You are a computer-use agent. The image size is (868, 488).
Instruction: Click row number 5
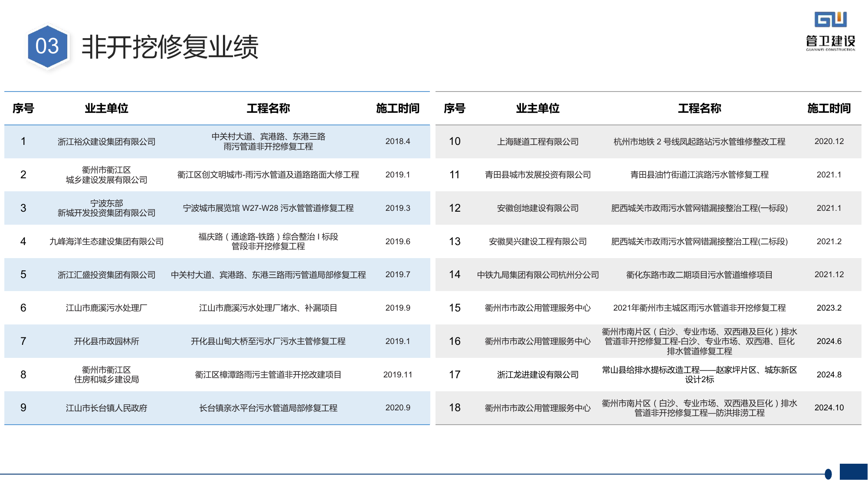tap(23, 275)
